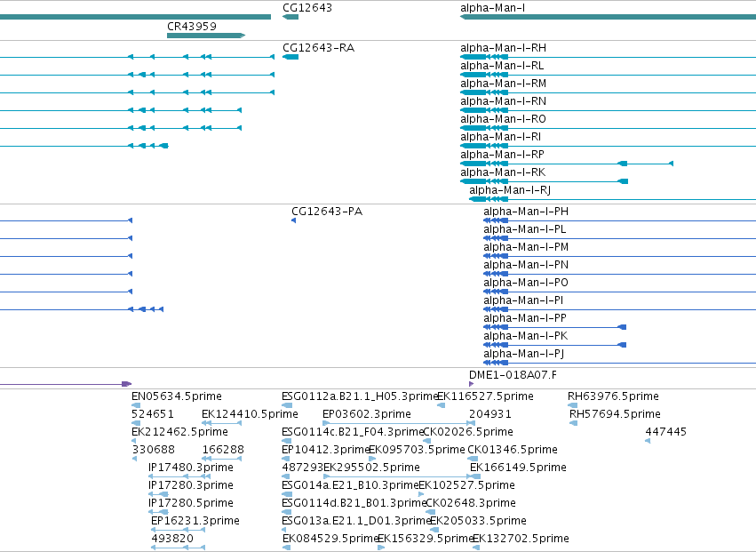
Task: Click transcript alpha-Man-I-RI
Action: coord(500,137)
